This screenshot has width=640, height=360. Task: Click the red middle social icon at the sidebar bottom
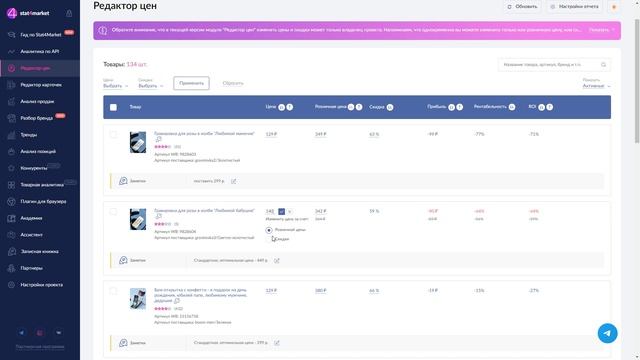pyautogui.click(x=40, y=333)
